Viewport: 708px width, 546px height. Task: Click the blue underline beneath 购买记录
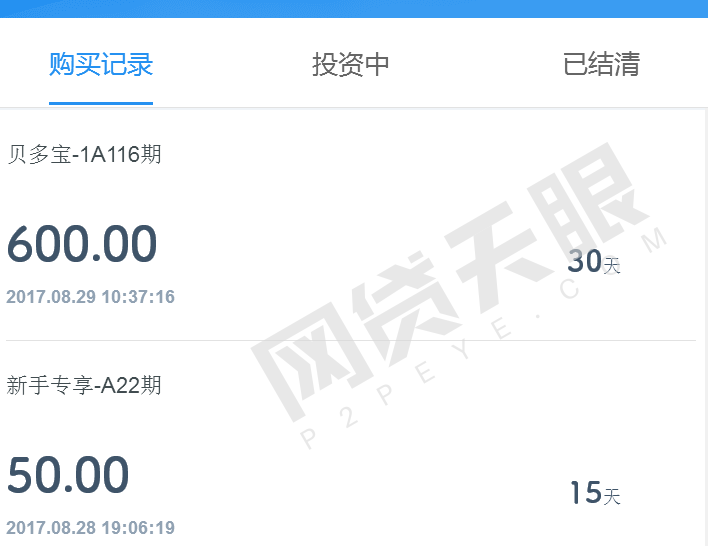point(101,103)
